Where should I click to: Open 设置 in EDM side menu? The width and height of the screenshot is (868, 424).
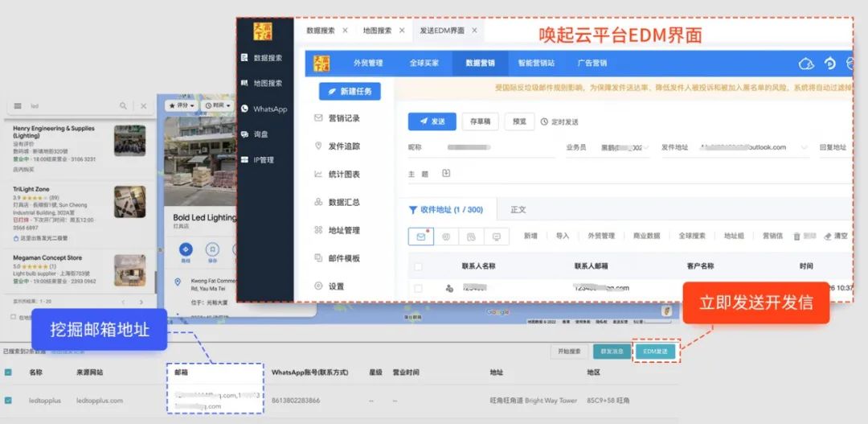(x=330, y=286)
